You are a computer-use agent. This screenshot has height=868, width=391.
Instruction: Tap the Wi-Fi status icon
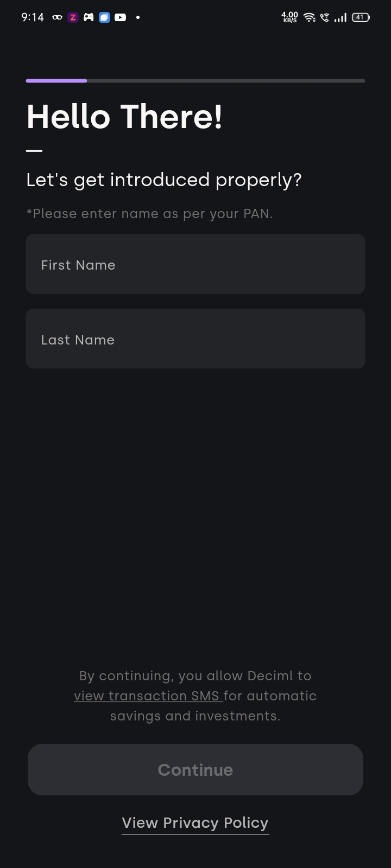(308, 17)
